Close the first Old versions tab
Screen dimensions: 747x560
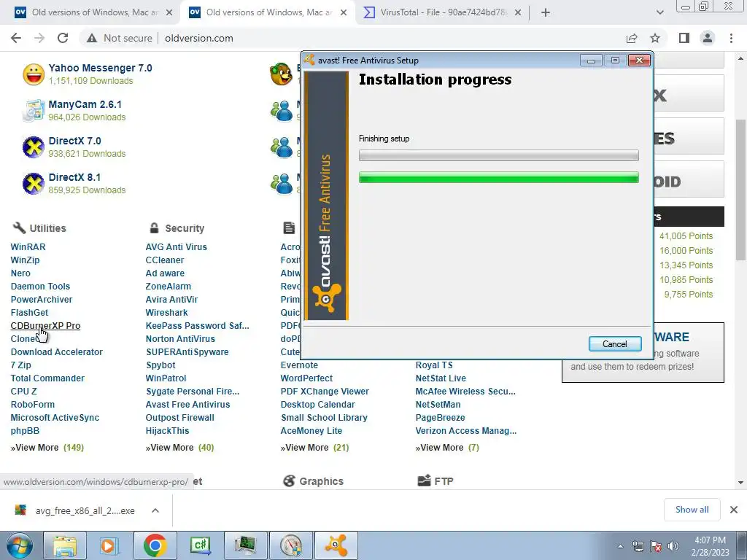tap(169, 12)
